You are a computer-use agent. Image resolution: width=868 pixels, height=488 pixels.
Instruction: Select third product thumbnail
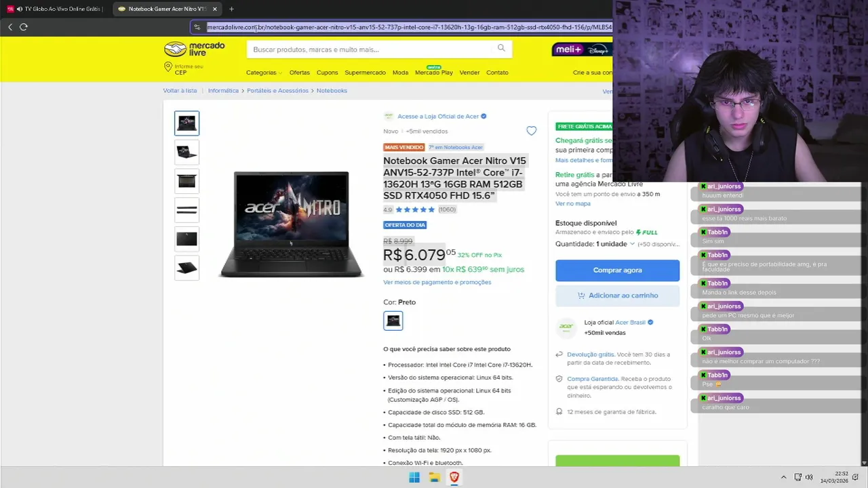click(x=186, y=181)
